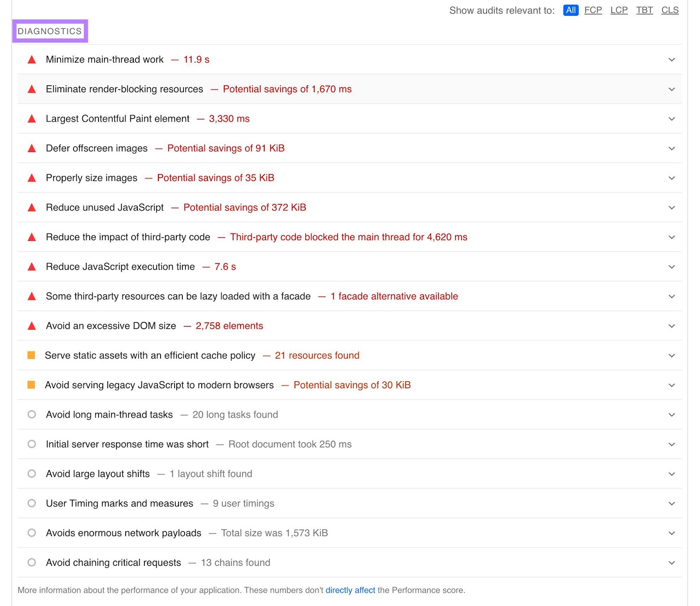
Task: Click the Properly size images audit heading
Action: [x=91, y=178]
